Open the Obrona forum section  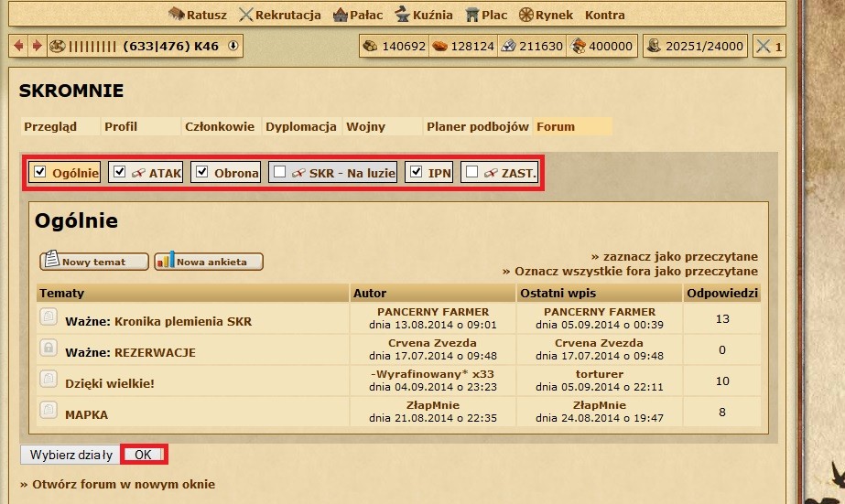[x=236, y=174]
